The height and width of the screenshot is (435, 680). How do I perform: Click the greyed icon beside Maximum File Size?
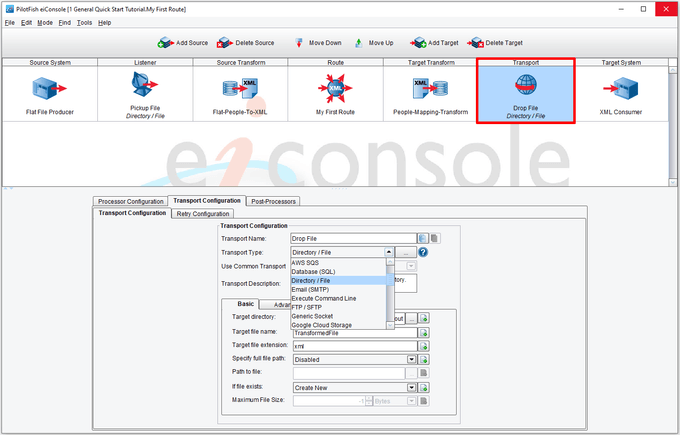(x=424, y=401)
